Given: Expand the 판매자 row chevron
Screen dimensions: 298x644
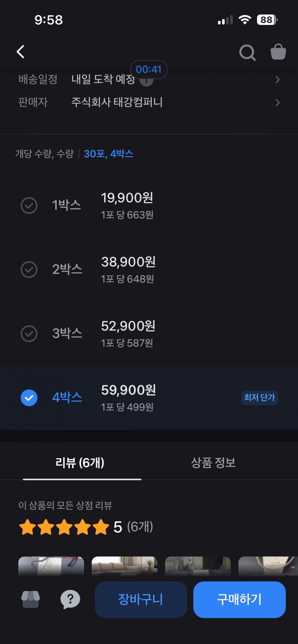Looking at the screenshot, I should [x=277, y=103].
